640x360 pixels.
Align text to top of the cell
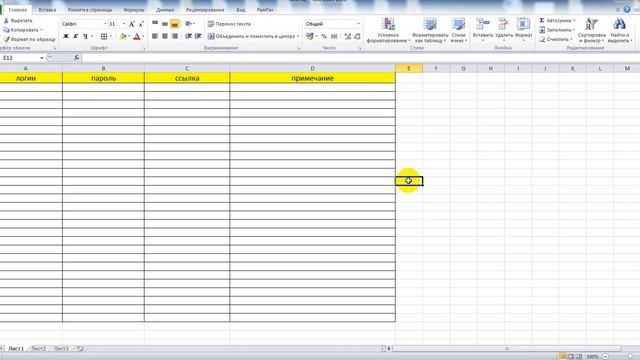(x=155, y=24)
